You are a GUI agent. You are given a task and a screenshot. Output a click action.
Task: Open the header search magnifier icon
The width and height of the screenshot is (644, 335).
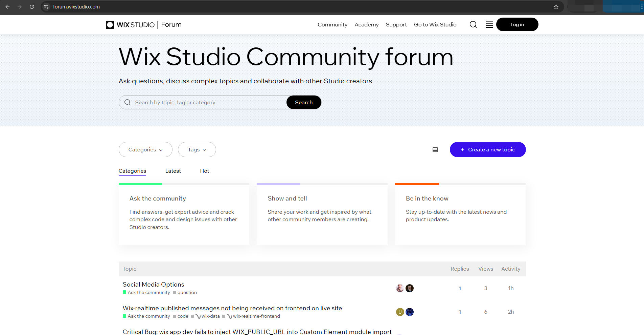click(473, 25)
